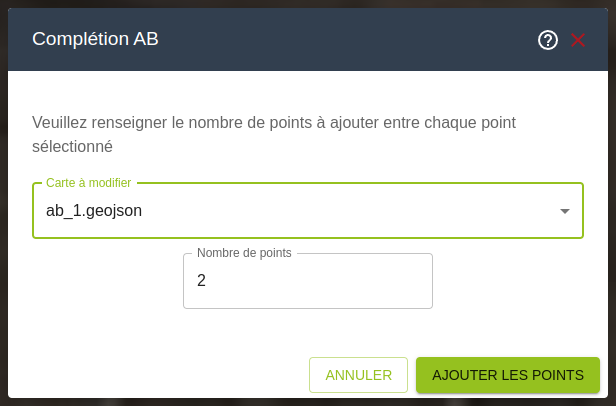Click empty space left of the Annuler button
616x406 pixels.
click(160, 375)
